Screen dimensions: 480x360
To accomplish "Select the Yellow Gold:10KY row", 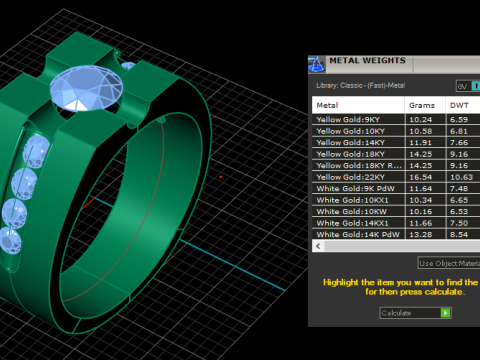I will coord(396,131).
